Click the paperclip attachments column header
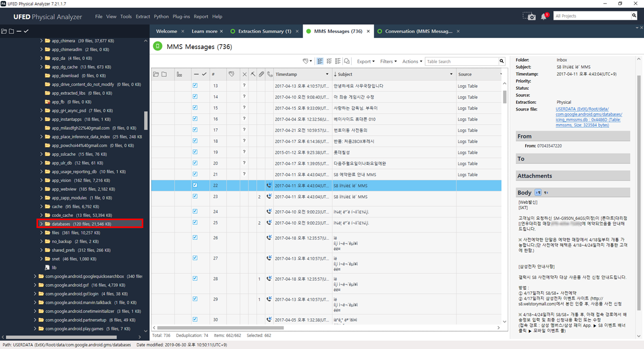The image size is (644, 349). coord(262,75)
